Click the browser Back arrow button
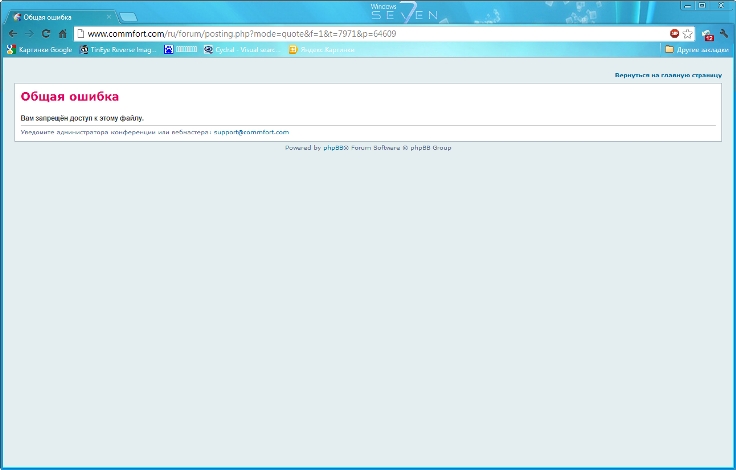736x470 pixels. (12, 33)
